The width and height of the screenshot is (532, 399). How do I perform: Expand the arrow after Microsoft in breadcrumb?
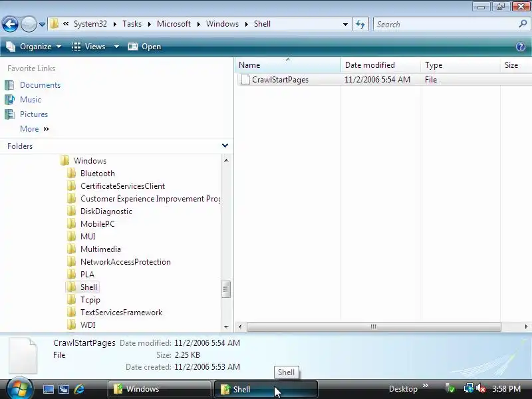198,24
